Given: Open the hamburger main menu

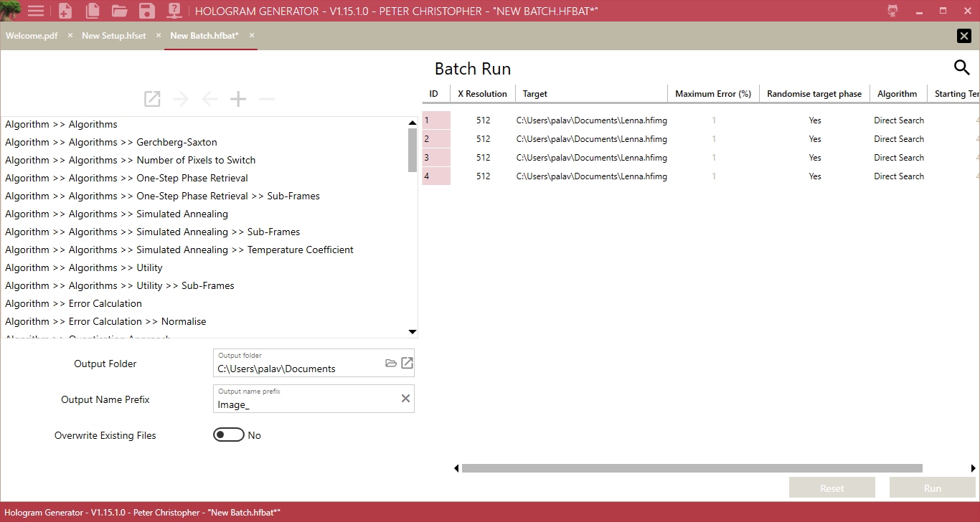Looking at the screenshot, I should click(x=36, y=11).
